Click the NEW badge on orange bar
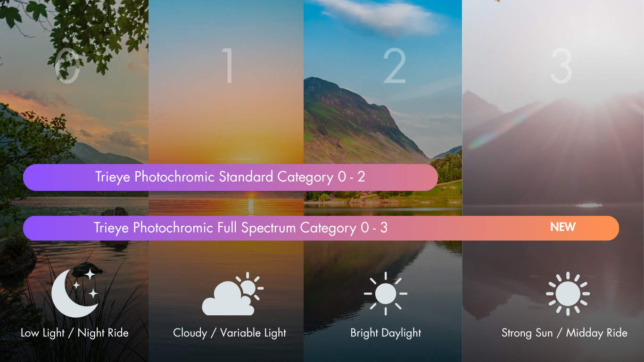Viewport: 644px width, 362px height. click(x=563, y=227)
